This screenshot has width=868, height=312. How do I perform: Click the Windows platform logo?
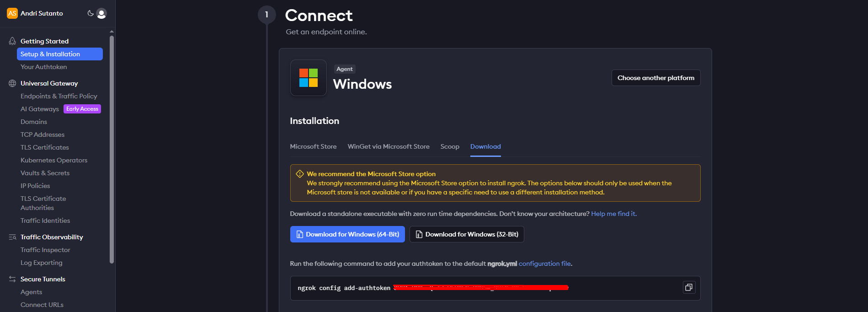309,78
